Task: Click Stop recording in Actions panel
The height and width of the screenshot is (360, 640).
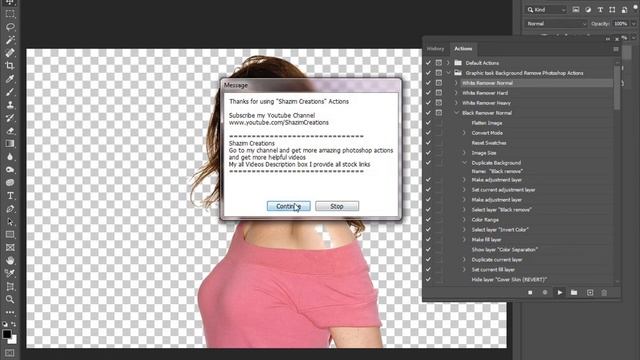Action: point(530,293)
